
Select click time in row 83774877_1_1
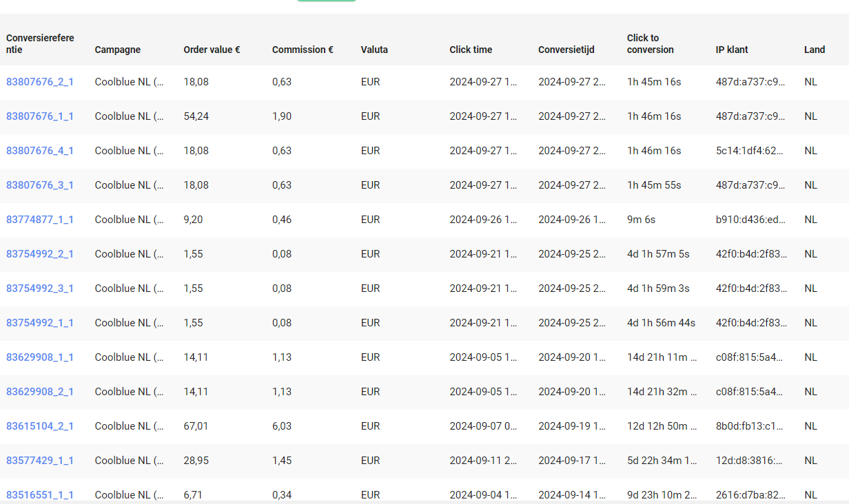[483, 220]
